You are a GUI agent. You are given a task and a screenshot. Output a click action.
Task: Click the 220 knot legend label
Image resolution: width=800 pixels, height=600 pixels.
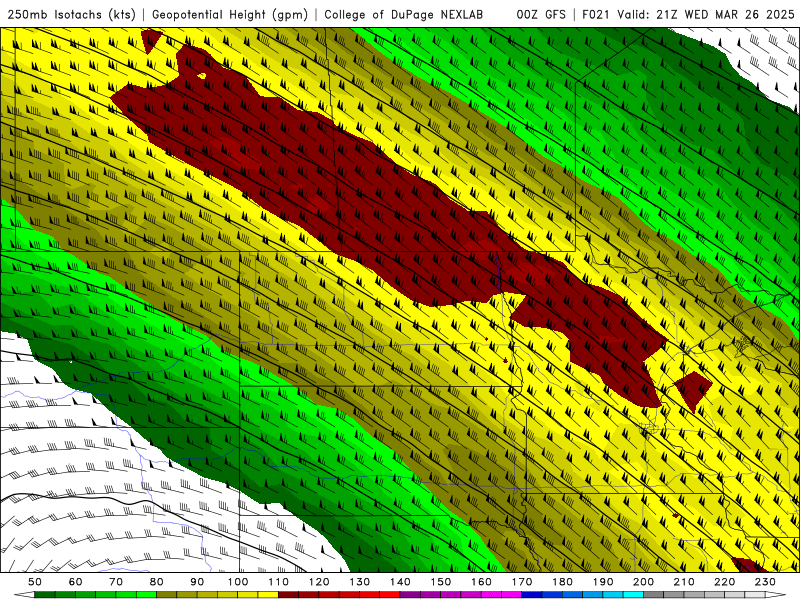click(724, 582)
